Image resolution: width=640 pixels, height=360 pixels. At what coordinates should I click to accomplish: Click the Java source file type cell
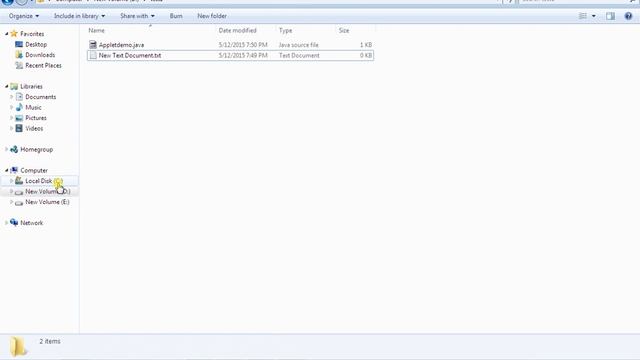click(x=298, y=45)
